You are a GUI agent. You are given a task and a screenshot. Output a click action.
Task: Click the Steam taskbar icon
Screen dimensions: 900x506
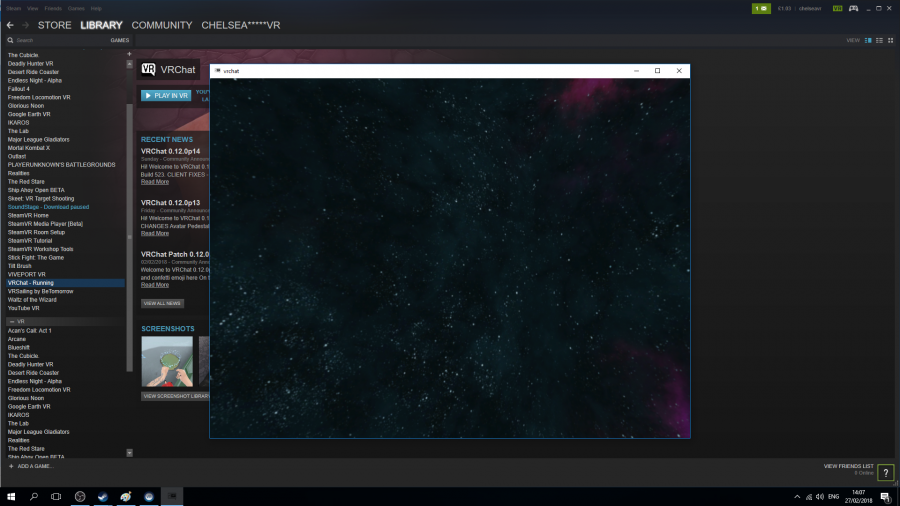(103, 496)
